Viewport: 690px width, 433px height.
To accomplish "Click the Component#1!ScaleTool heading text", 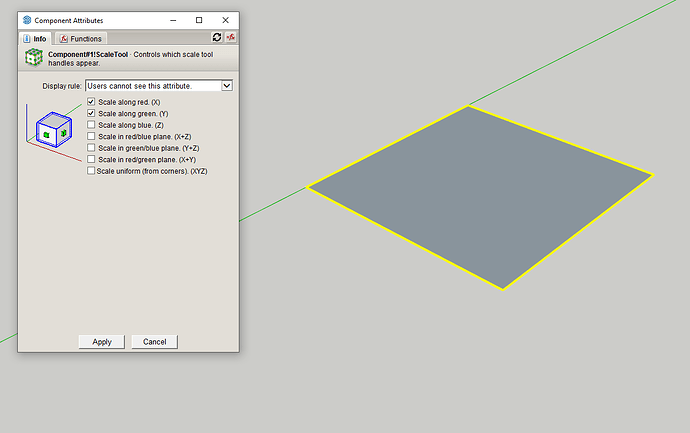I will (x=88, y=54).
